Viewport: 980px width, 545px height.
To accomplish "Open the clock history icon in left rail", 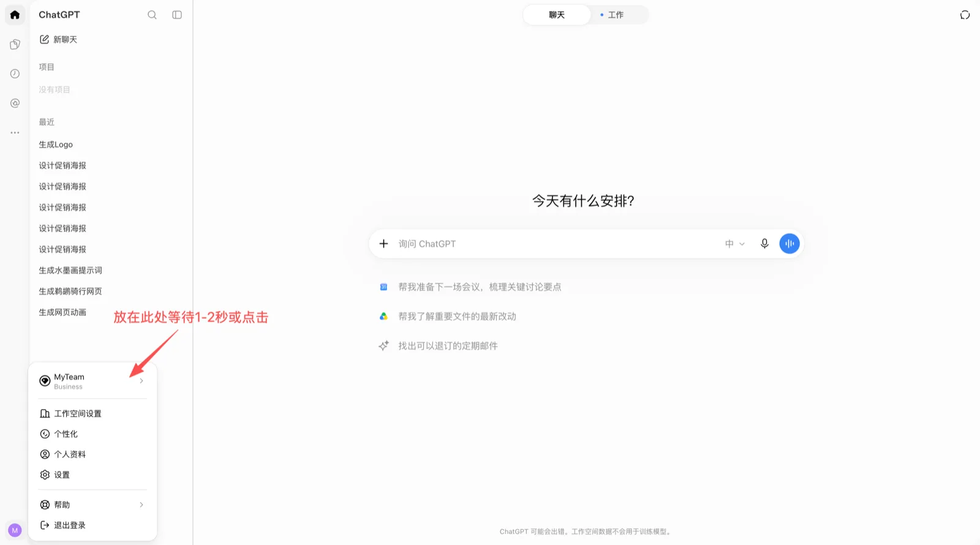I will tap(15, 73).
